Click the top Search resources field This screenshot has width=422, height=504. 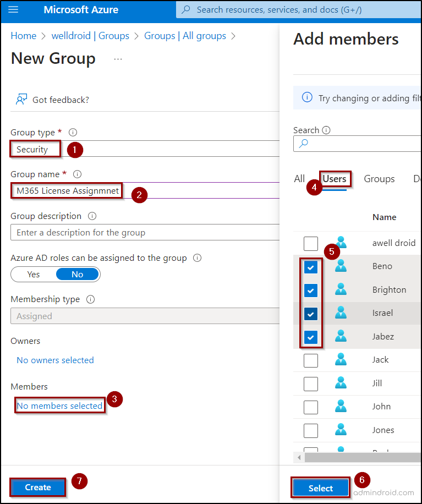click(x=299, y=10)
